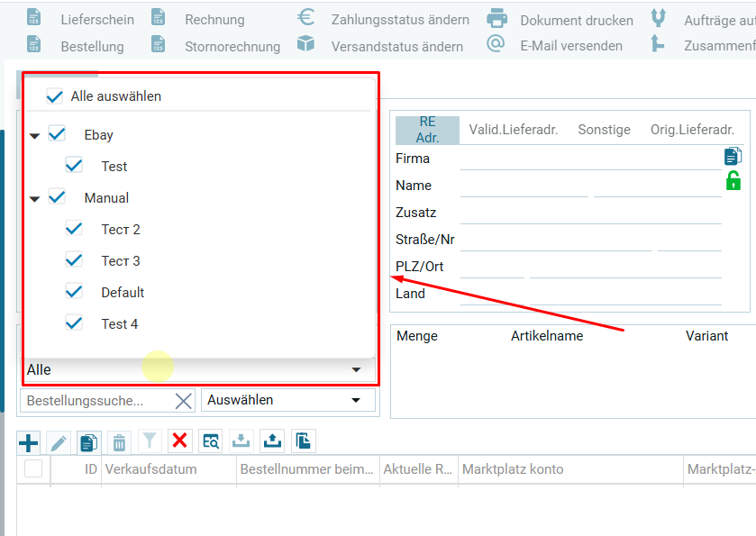Click the pencil edit icon
This screenshot has height=536, width=756.
[x=59, y=441]
